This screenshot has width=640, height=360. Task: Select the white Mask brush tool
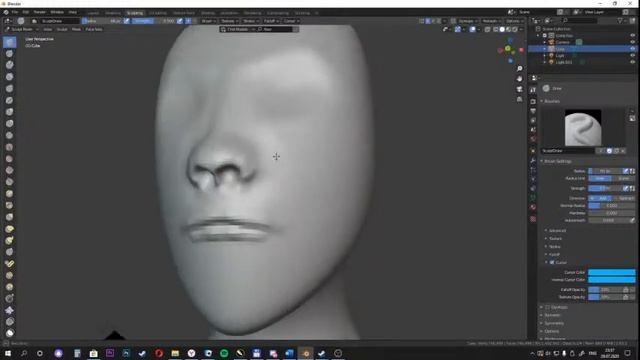click(x=10, y=333)
